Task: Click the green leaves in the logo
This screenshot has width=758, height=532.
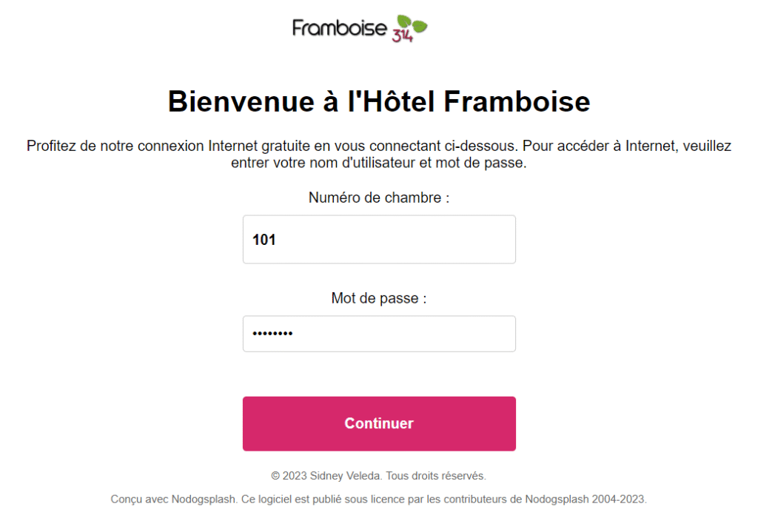Action: pyautogui.click(x=412, y=24)
